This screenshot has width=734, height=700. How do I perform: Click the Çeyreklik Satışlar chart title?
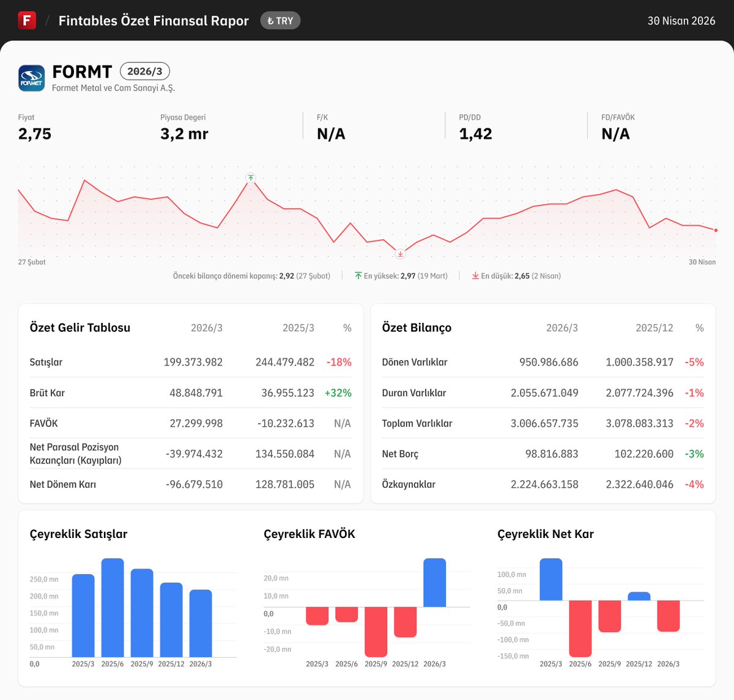(x=78, y=534)
